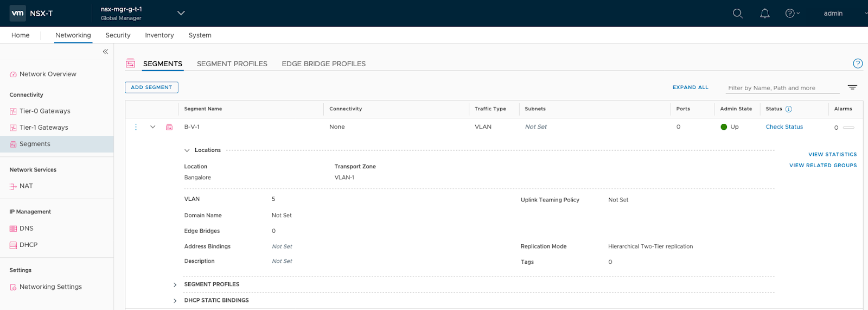The width and height of the screenshot is (868, 310).
Task: Expand the SEGMENT PROFILES section
Action: (175, 285)
